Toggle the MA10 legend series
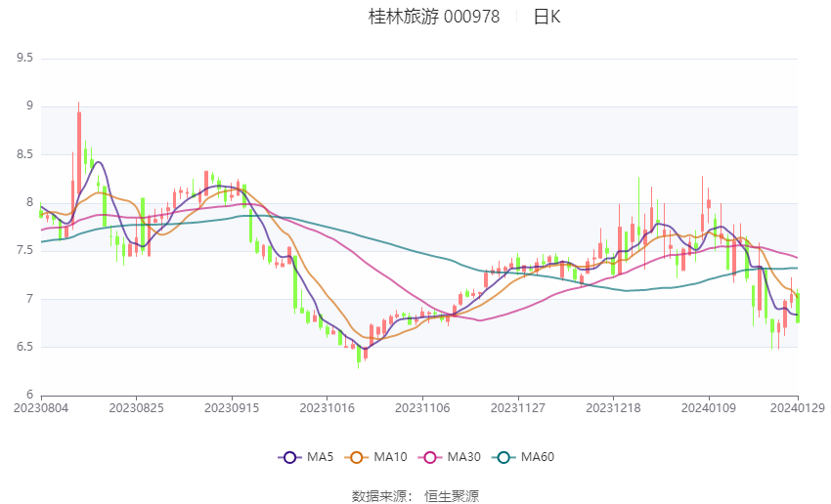 coord(375,457)
